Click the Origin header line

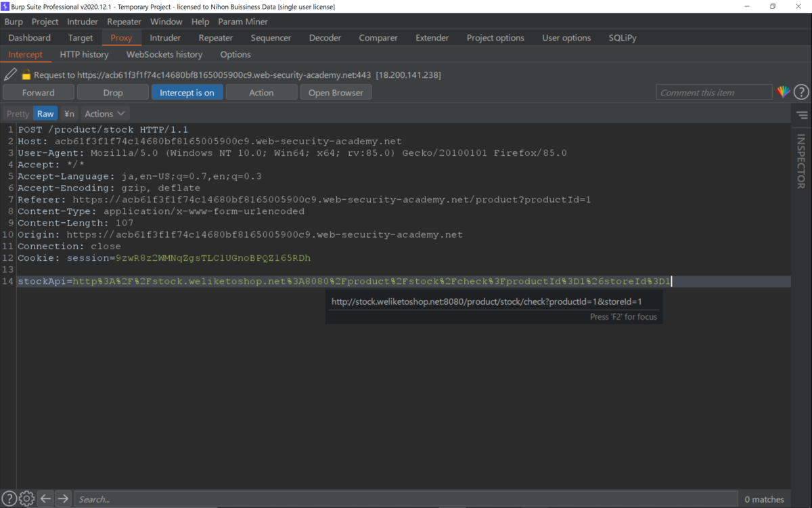(240, 234)
